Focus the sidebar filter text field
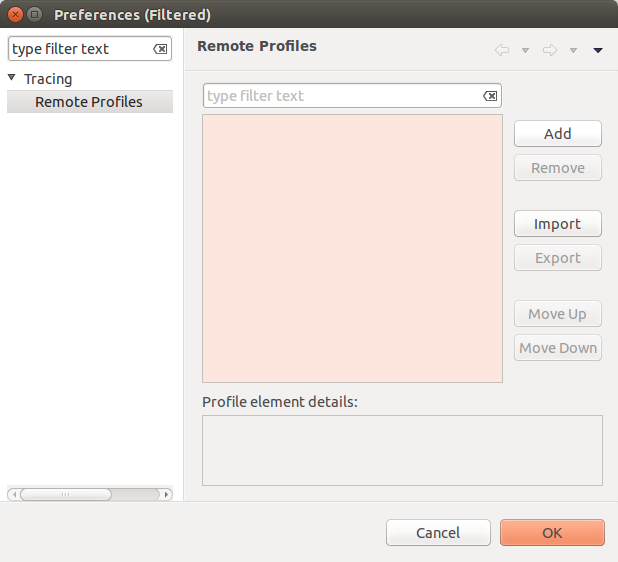This screenshot has height=562, width=618. [x=78, y=49]
